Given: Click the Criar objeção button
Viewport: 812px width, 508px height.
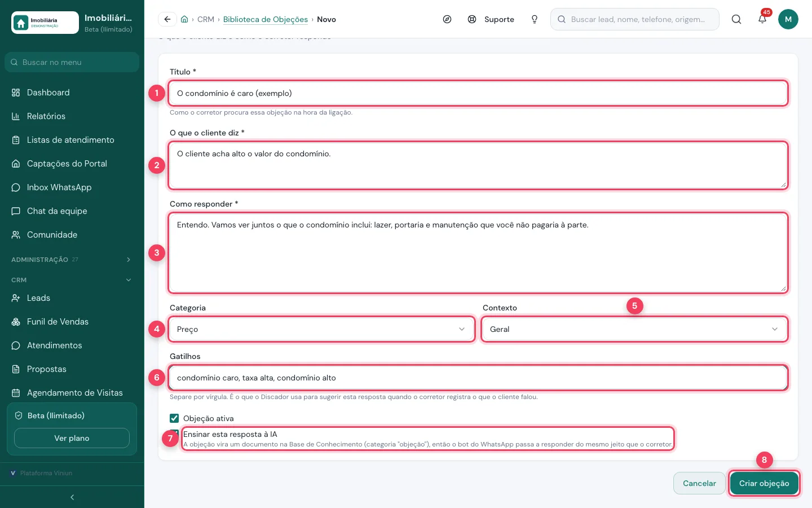Looking at the screenshot, I should click(764, 483).
